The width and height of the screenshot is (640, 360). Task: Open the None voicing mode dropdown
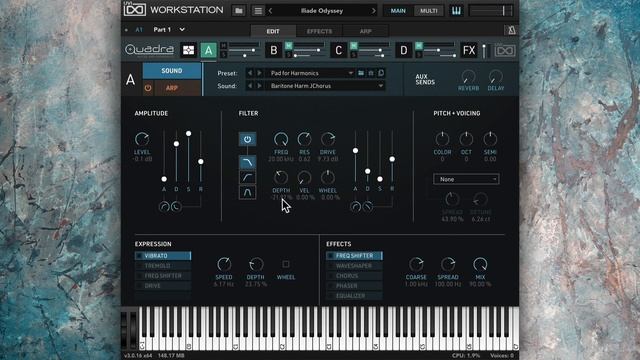466,179
